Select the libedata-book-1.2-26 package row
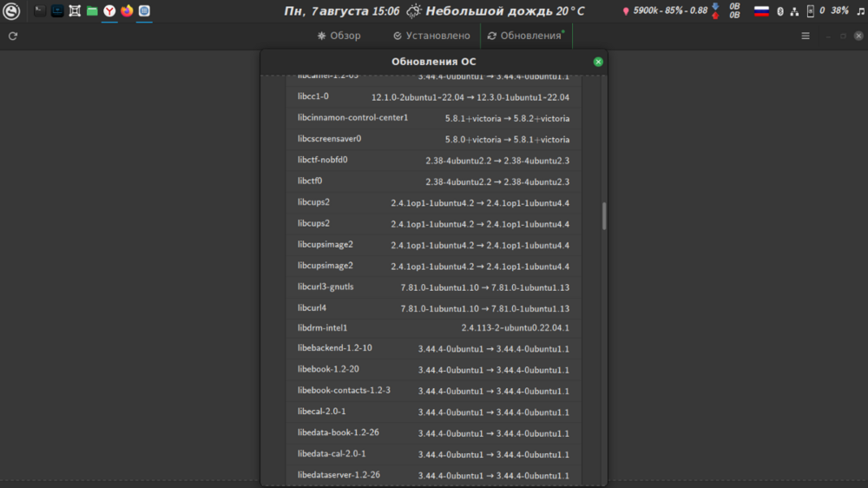 [433, 432]
